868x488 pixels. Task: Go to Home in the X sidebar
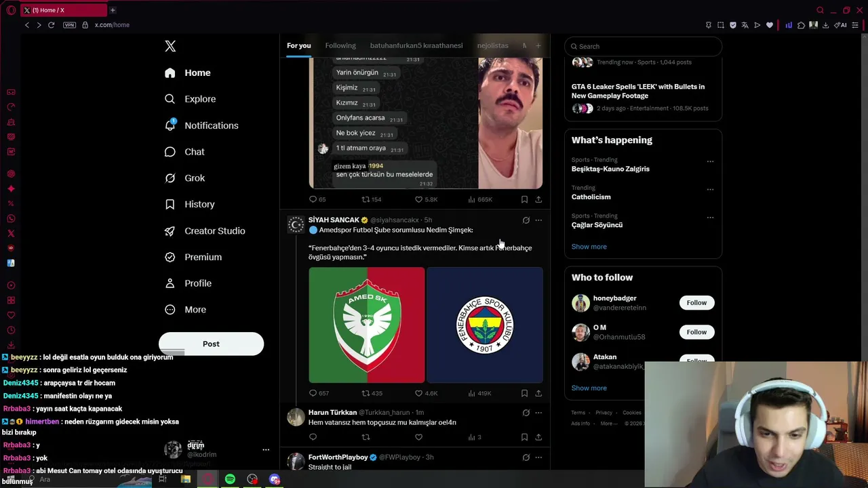188,73
